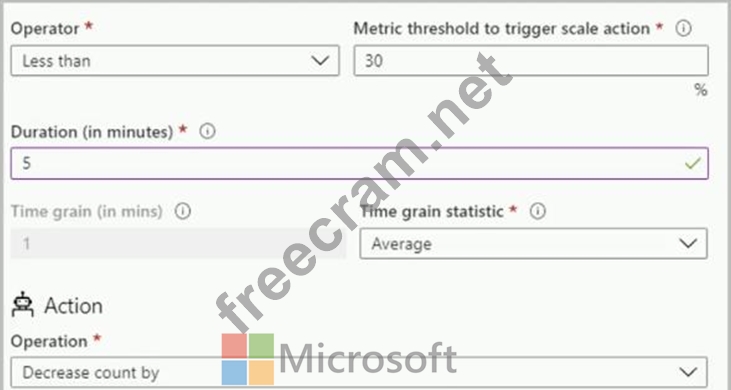Click the Operator dropdown chevron arrow

pyautogui.click(x=320, y=61)
